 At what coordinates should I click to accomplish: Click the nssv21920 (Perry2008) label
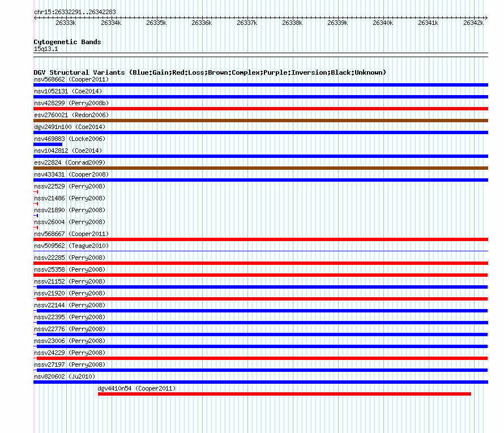pos(70,293)
